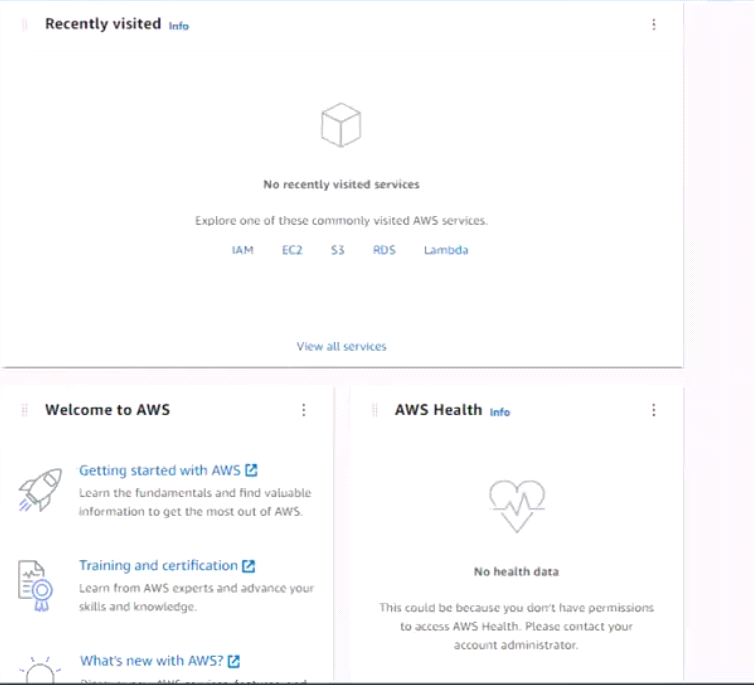The image size is (754, 685).
Task: Show Info for Recently visited
Action: coord(178,26)
